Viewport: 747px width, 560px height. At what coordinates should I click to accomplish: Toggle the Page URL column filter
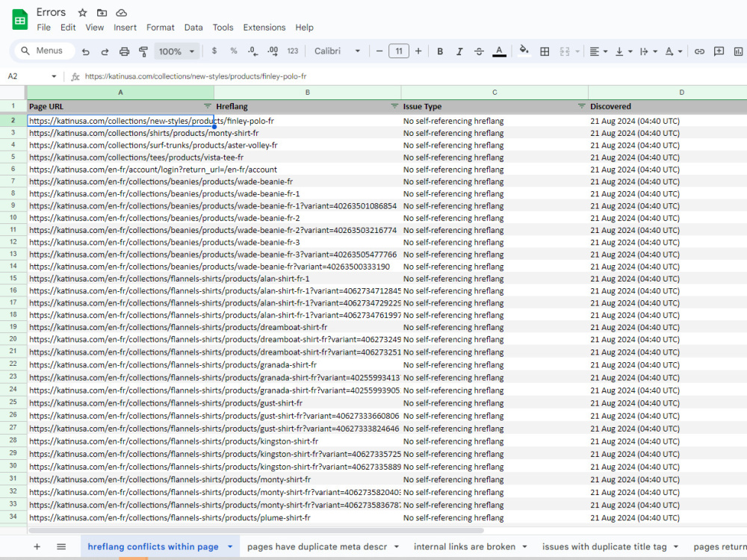tap(207, 106)
